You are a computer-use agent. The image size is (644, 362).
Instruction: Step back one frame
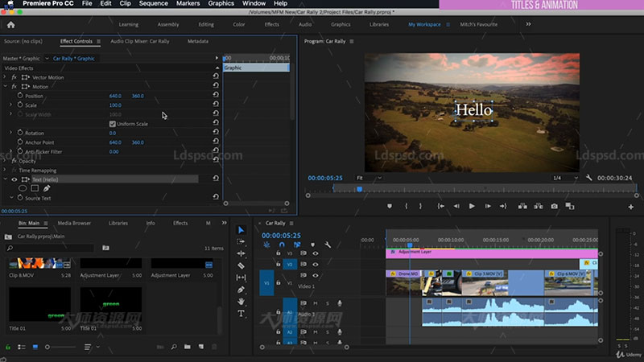[456, 206]
